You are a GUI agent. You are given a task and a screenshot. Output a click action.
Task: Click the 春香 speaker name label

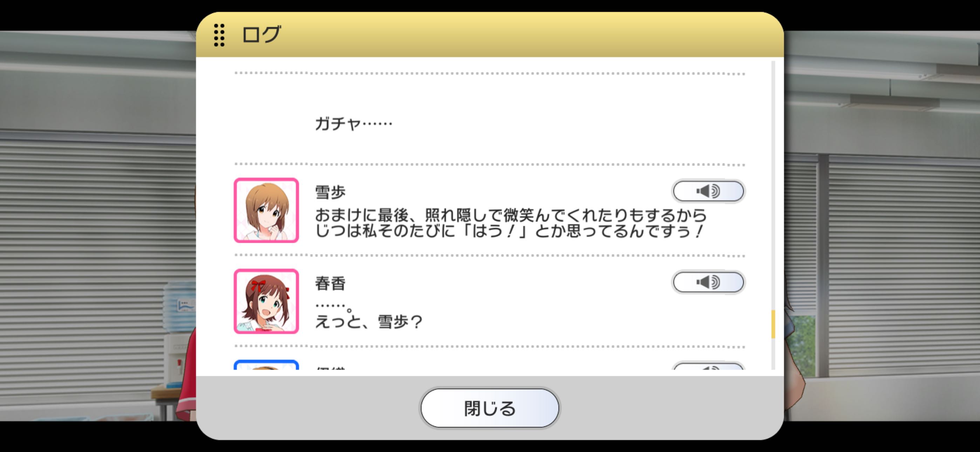click(x=330, y=283)
